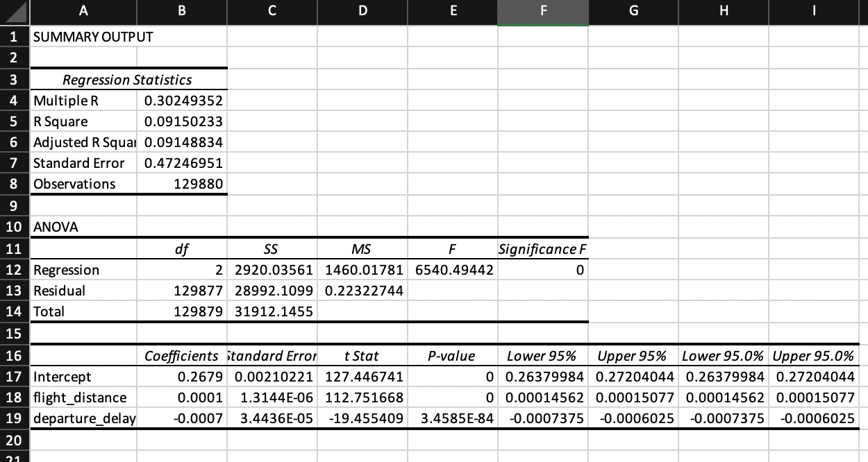868x462 pixels.
Task: Click the Lower 95% header cell
Action: 543,356
